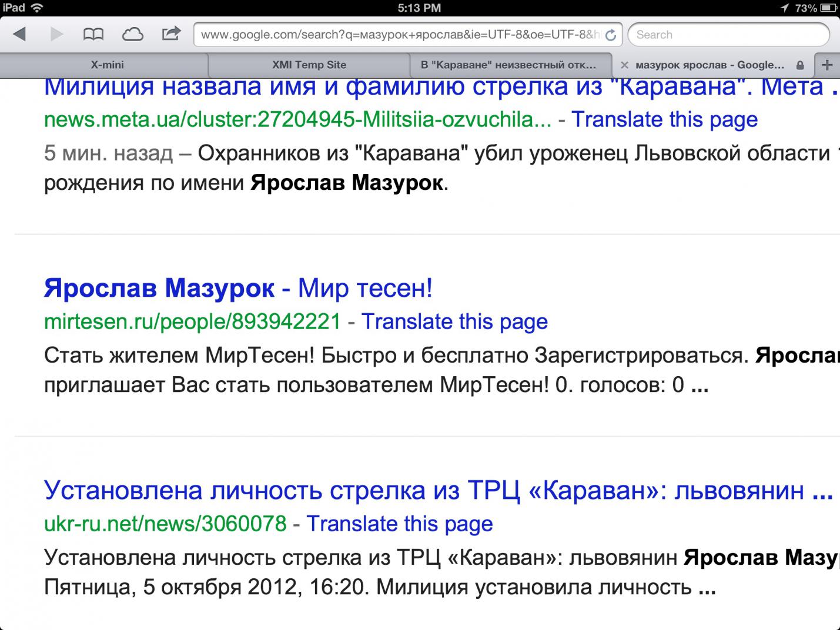The height and width of the screenshot is (630, 840).
Task: Switch to the XMI Temp Site tab
Action: click(309, 65)
